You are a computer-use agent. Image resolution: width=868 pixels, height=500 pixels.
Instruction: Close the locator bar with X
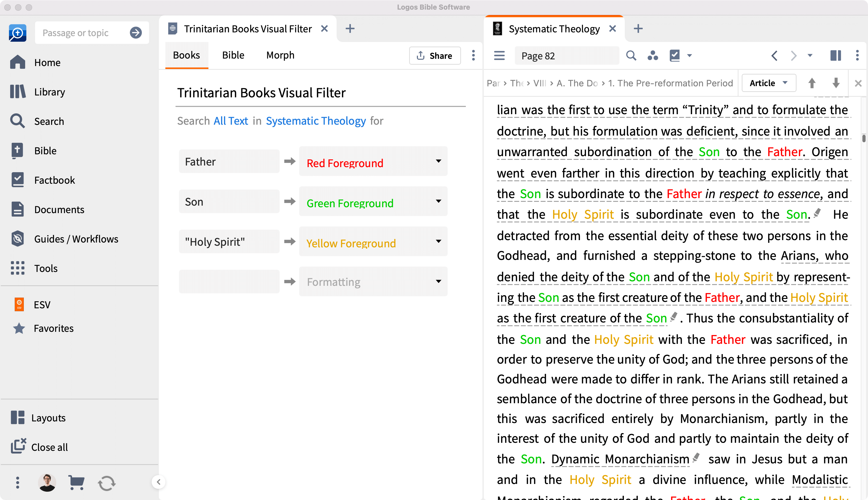(858, 83)
